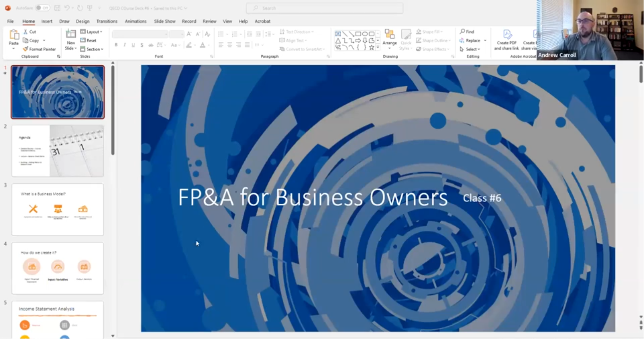Toggle Italic formatting
The width and height of the screenshot is (644, 339).
[x=125, y=45]
